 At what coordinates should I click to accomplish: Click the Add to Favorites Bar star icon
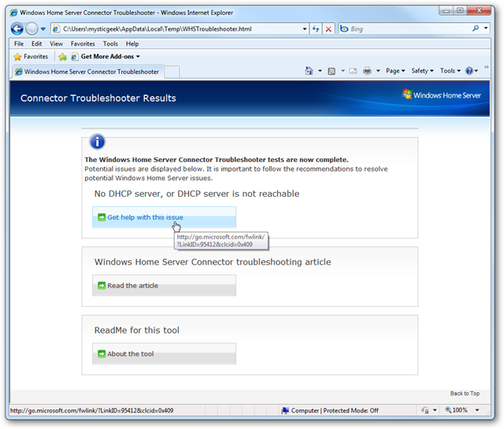(x=63, y=57)
